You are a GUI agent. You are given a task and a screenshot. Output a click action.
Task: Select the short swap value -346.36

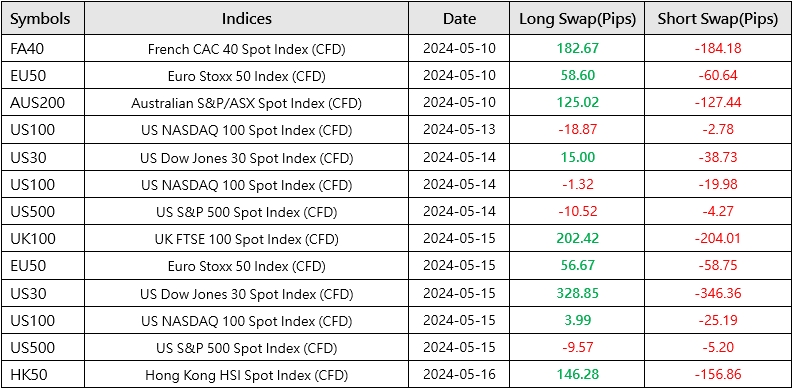point(718,293)
